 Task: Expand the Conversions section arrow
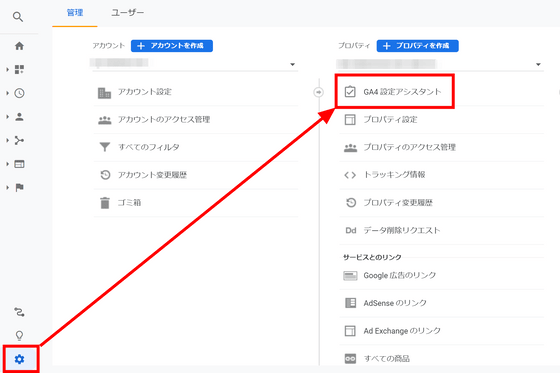tap(8, 188)
